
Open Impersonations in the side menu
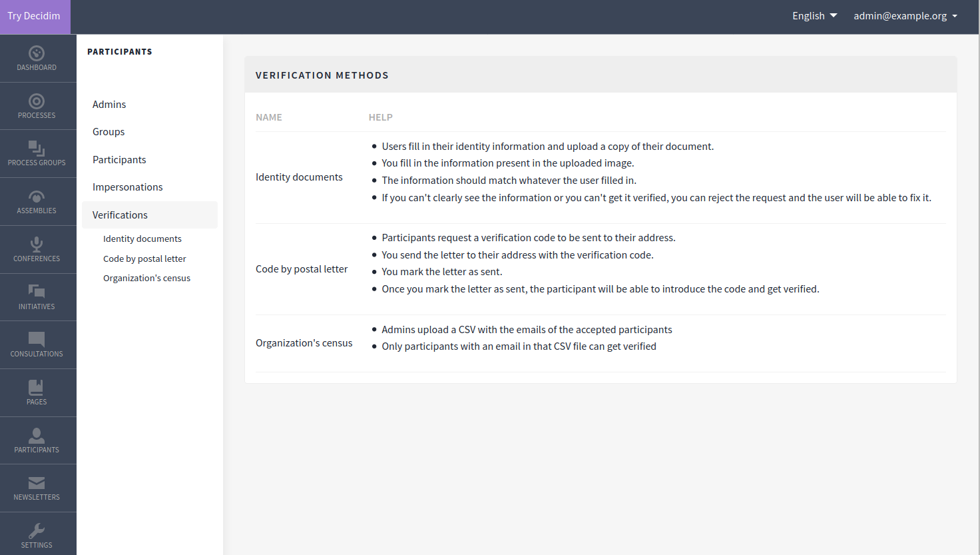(x=128, y=187)
